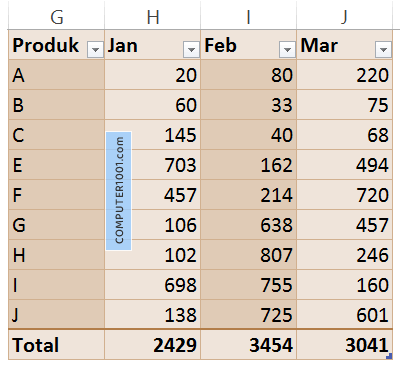Select Feb value 214

click(x=249, y=195)
